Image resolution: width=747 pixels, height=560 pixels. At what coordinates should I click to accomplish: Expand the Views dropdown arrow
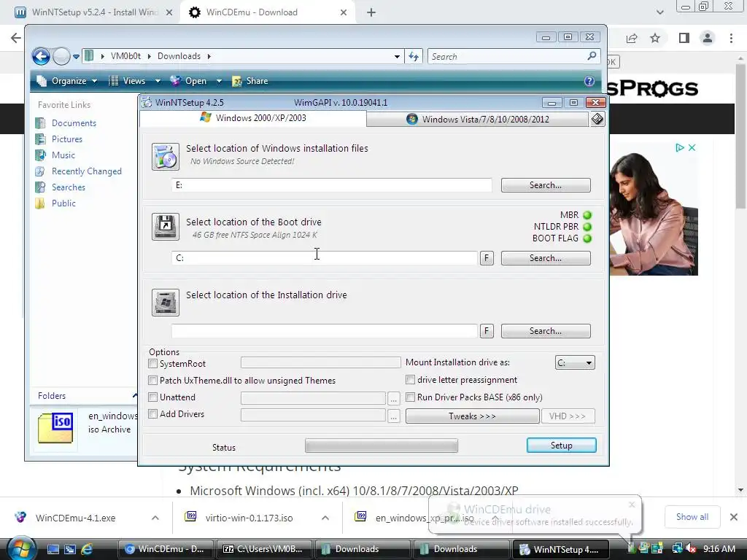(158, 81)
